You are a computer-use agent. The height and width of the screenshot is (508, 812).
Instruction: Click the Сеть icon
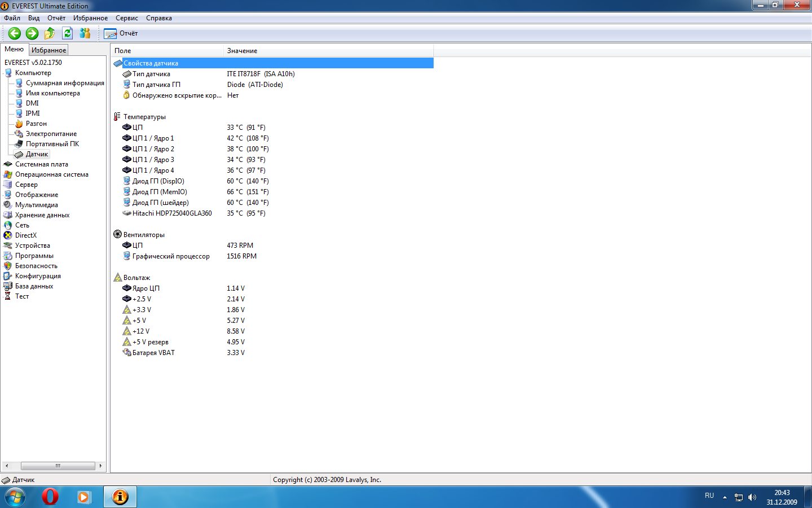coord(8,225)
